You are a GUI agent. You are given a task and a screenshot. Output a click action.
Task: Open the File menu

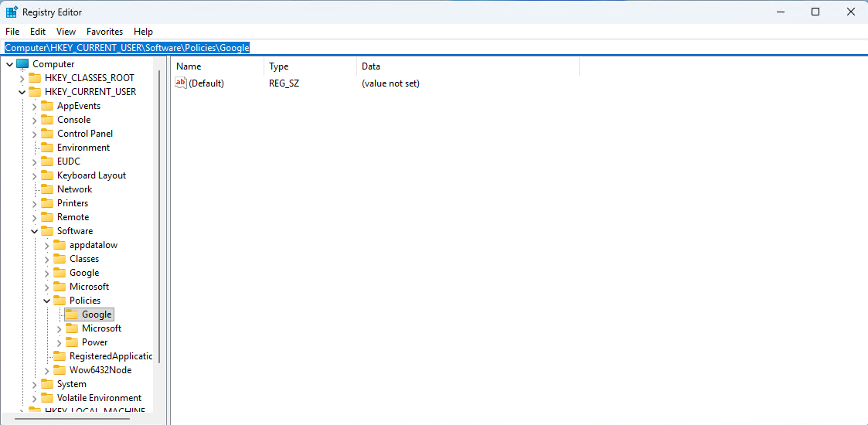pos(12,32)
